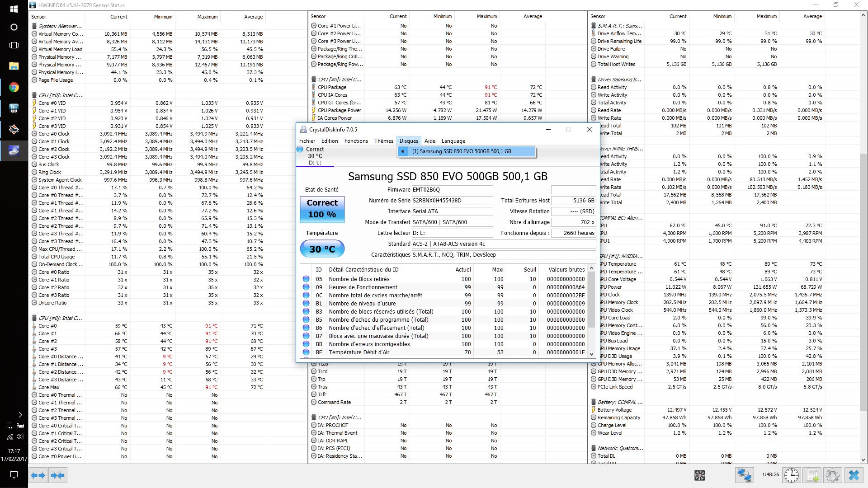Screen dimensions: 868x488
Task: Click the network remote monitoring icon in HWiNFO
Action: tap(744, 475)
